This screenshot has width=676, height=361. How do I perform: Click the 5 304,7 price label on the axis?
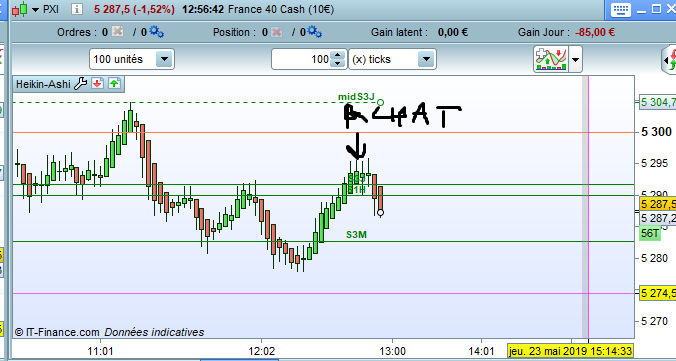coord(657,102)
